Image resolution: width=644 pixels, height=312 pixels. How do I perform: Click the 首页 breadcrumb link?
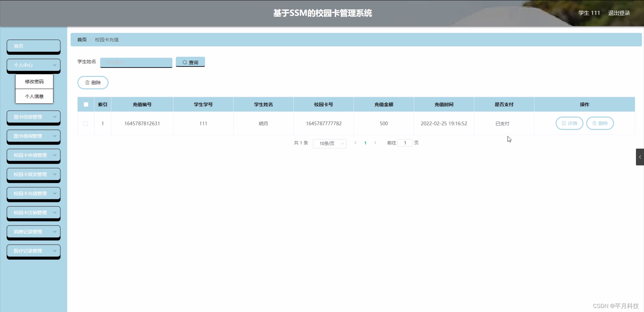point(82,40)
